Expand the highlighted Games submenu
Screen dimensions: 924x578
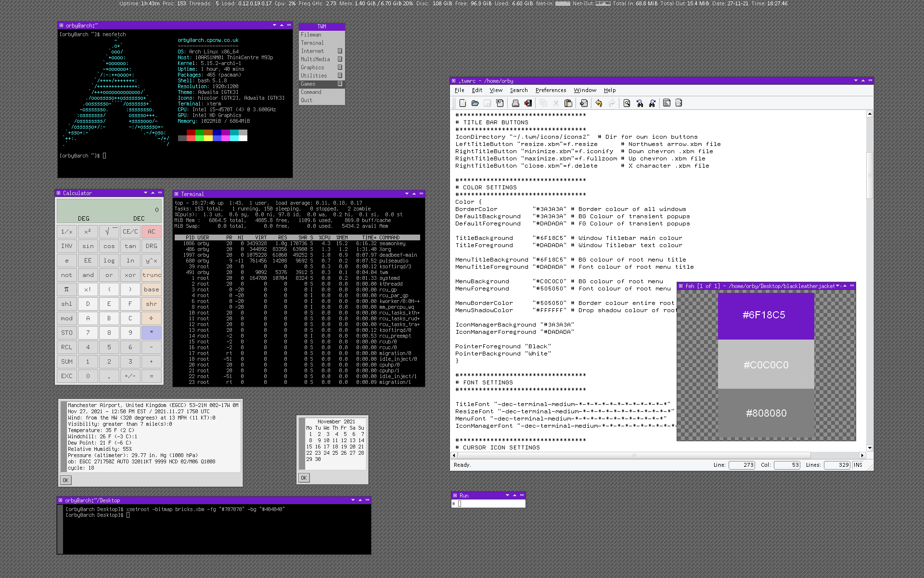(x=340, y=84)
